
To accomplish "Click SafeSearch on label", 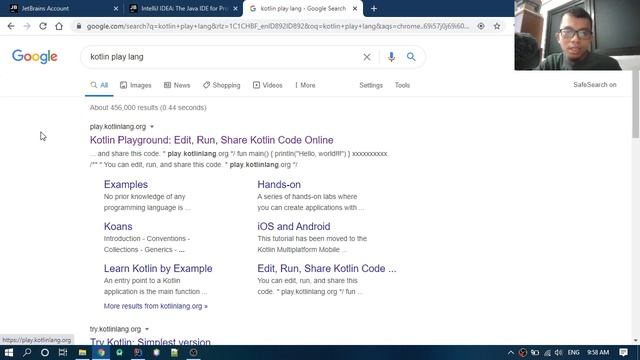I will [595, 85].
